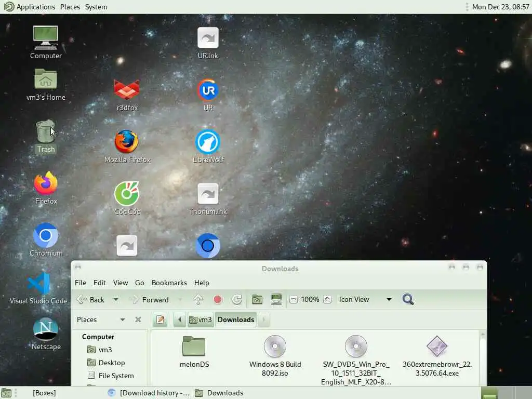The image size is (532, 399).
Task: Launch Netscape from the desktop
Action: pos(46,334)
